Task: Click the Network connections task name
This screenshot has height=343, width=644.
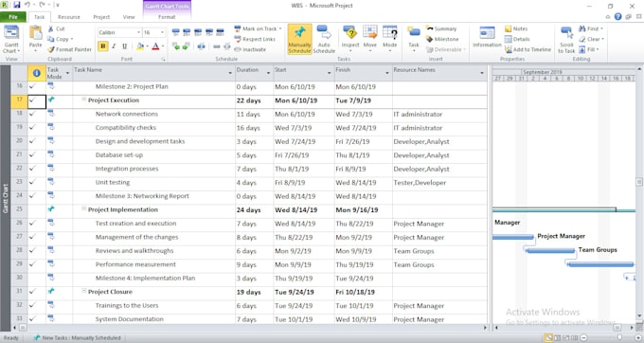Action: 127,114
